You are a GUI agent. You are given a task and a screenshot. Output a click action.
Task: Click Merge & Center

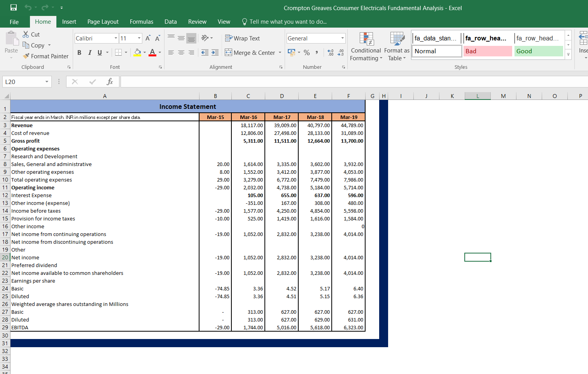point(250,52)
